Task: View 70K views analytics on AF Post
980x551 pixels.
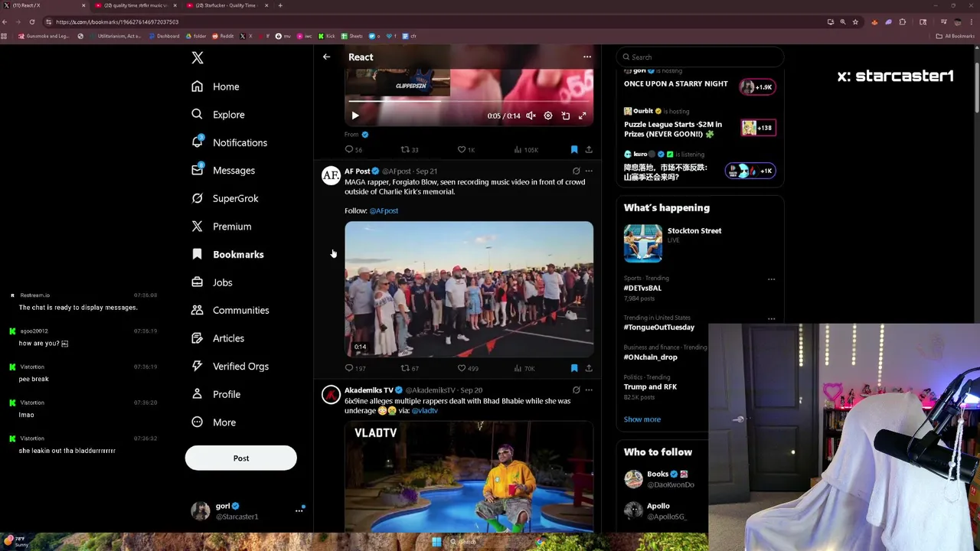Action: [524, 368]
